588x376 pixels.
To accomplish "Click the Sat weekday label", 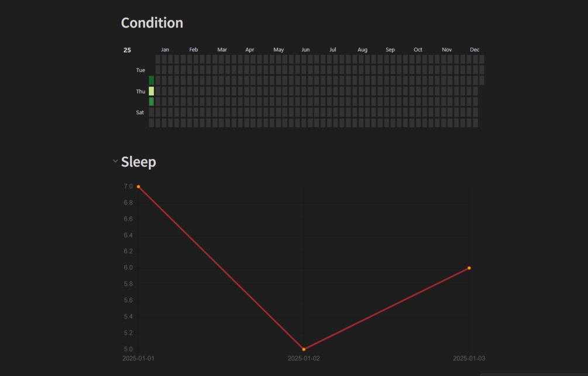I will click(x=140, y=112).
